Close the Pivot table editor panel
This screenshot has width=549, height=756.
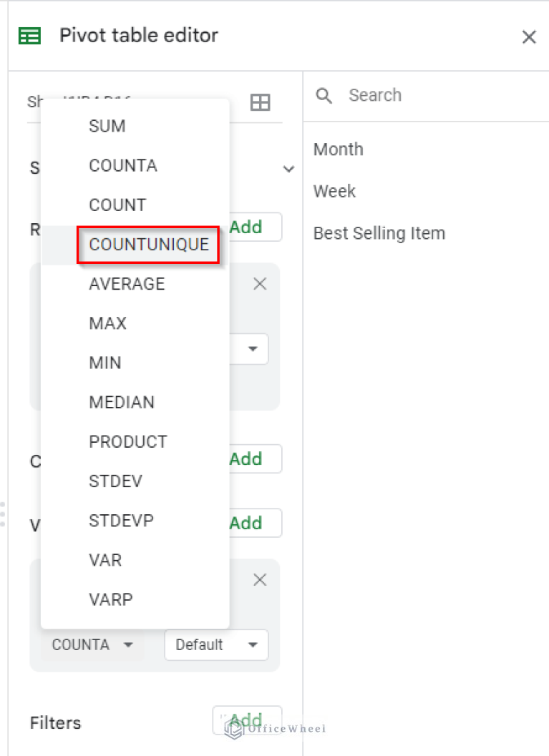(x=529, y=36)
